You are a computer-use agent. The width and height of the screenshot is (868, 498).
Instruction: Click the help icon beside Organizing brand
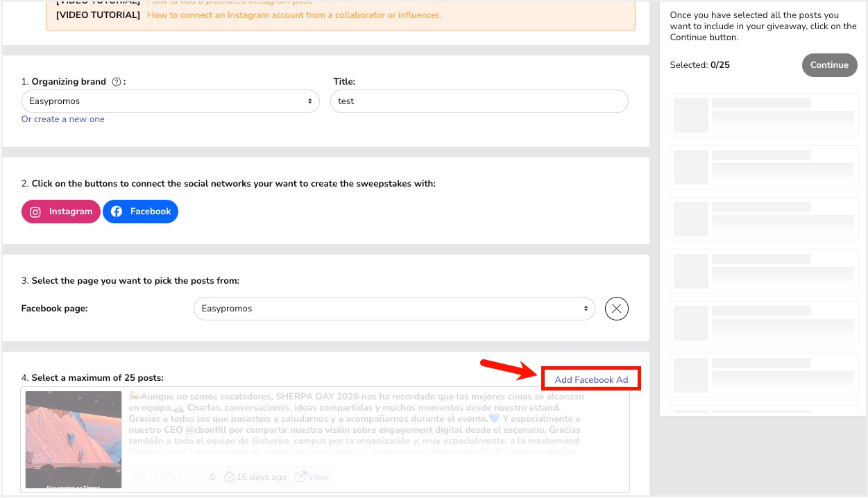coord(117,82)
